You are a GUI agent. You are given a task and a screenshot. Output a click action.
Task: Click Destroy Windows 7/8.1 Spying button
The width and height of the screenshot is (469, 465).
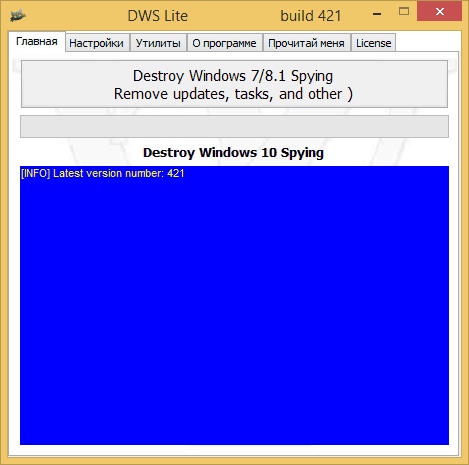(x=234, y=84)
